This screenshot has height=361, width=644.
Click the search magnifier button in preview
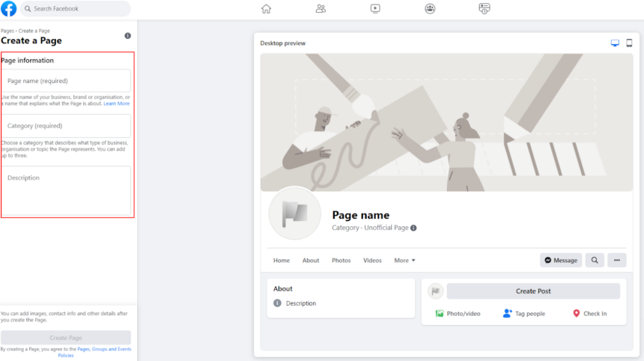pyautogui.click(x=595, y=260)
